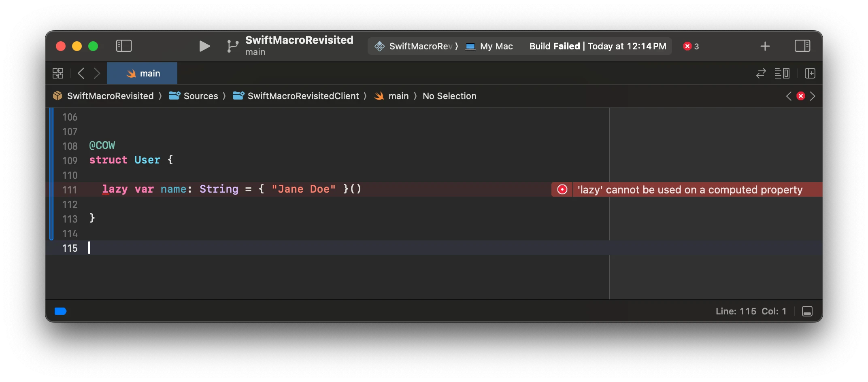
Task: Add a new editor pane on the right
Action: (810, 73)
